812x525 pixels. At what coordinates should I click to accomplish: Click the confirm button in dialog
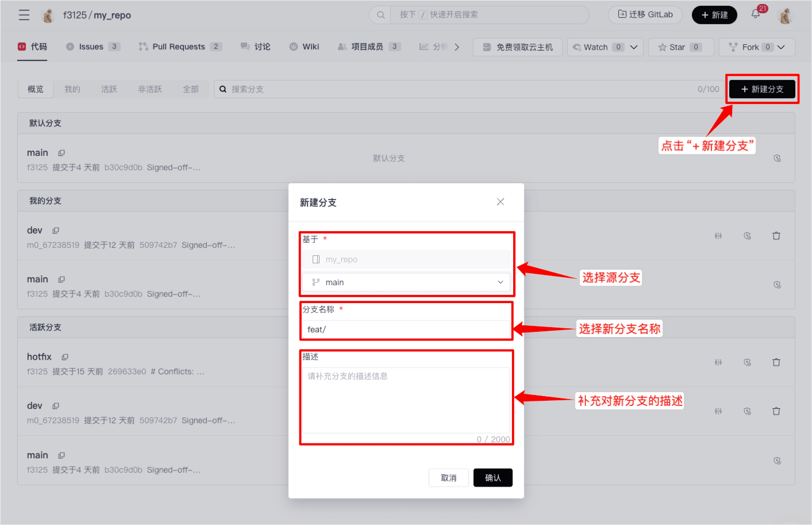492,478
